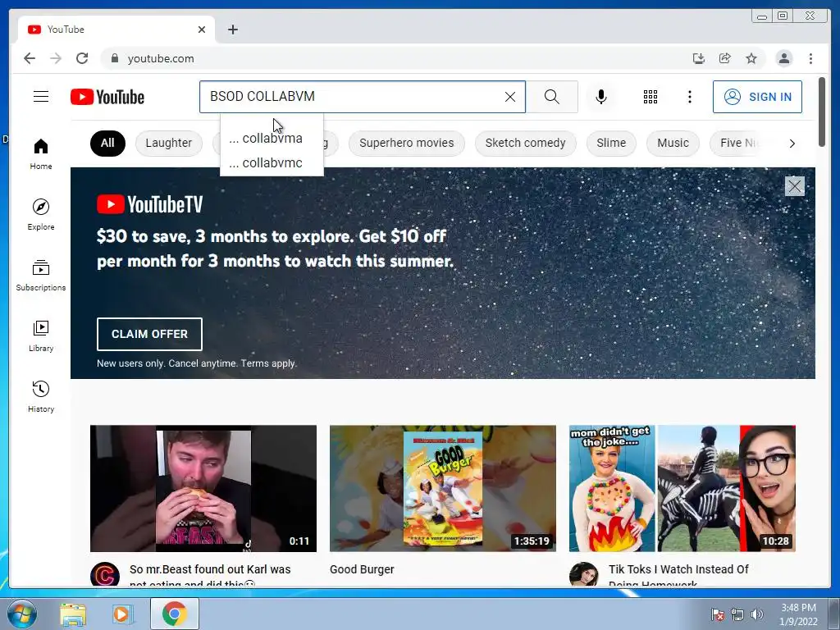Select the YouTube browser tab
The width and height of the screenshot is (840, 630).
pyautogui.click(x=116, y=30)
